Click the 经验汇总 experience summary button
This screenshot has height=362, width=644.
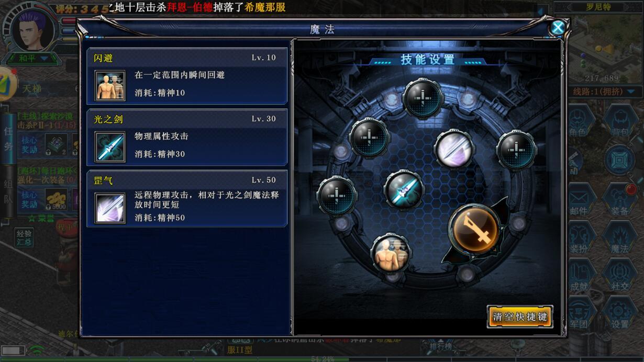pyautogui.click(x=24, y=238)
